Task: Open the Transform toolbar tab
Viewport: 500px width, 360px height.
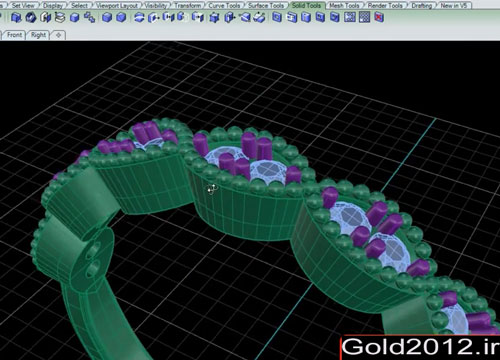Action: click(x=187, y=5)
